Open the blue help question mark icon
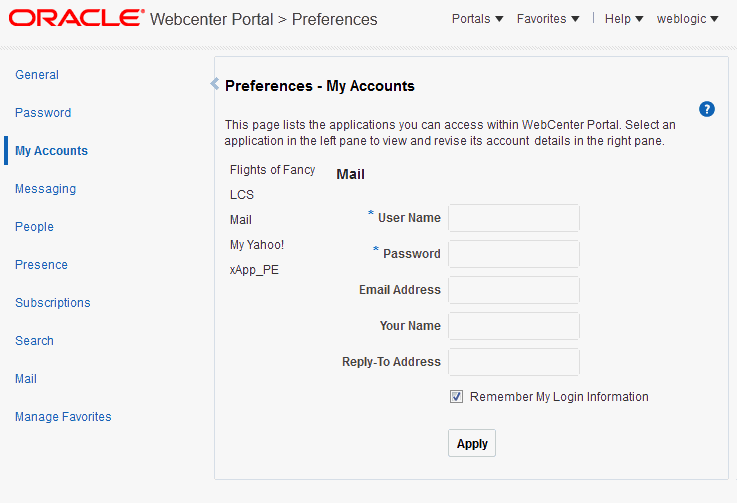737x503 pixels. [706, 109]
